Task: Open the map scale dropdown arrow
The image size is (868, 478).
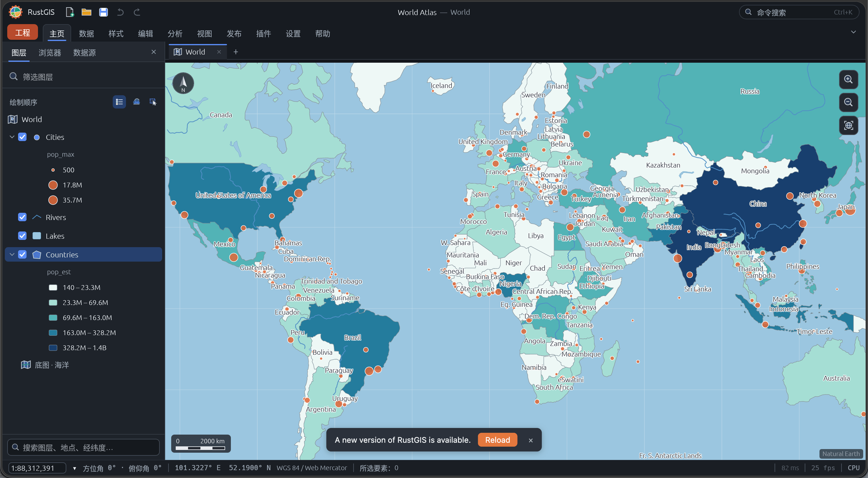Action: pyautogui.click(x=74, y=468)
